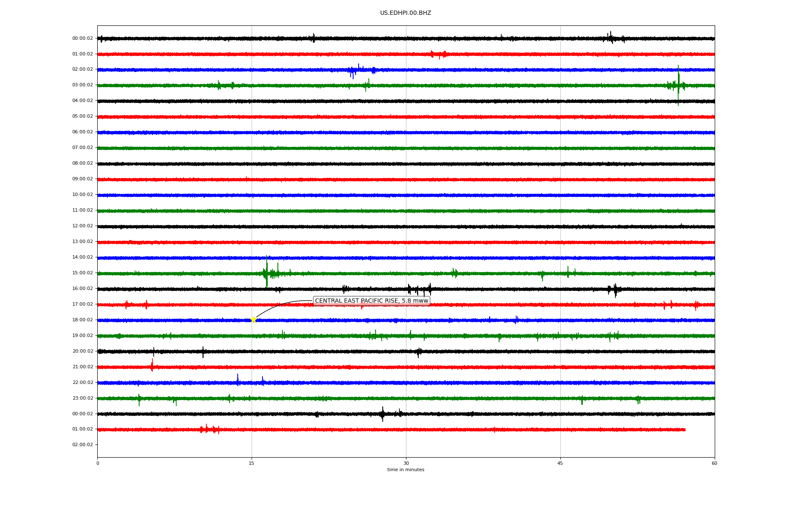Click the 12:00:02 row label
Screen dimensions: 812x508
pyautogui.click(x=82, y=226)
